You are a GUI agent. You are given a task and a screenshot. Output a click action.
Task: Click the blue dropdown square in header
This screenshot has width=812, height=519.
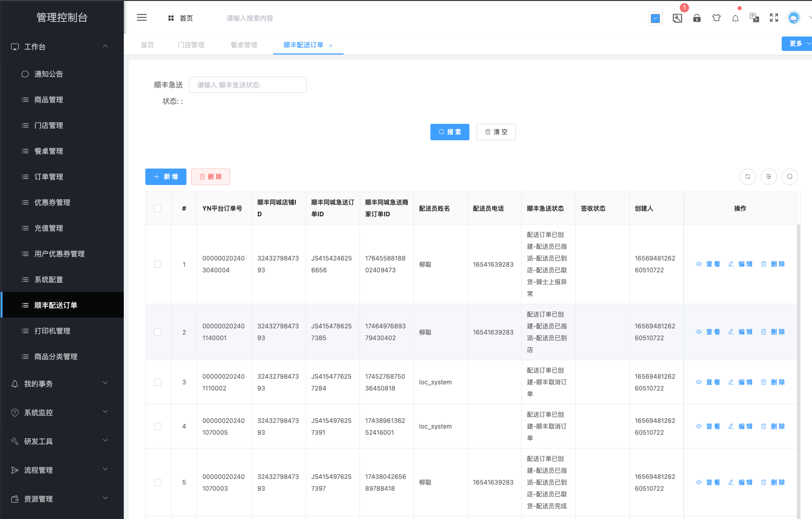point(655,18)
